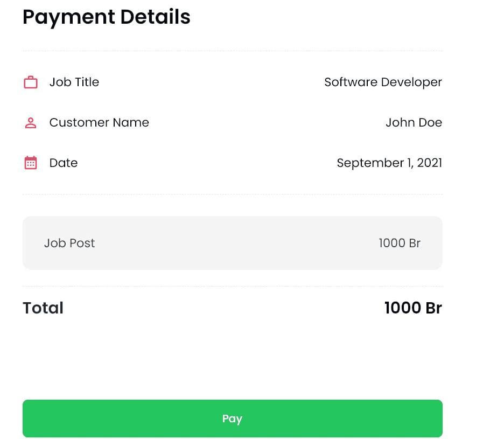Screen dimensions: 504x439
Task: Click the calendar icon beside Date
Action: click(31, 163)
